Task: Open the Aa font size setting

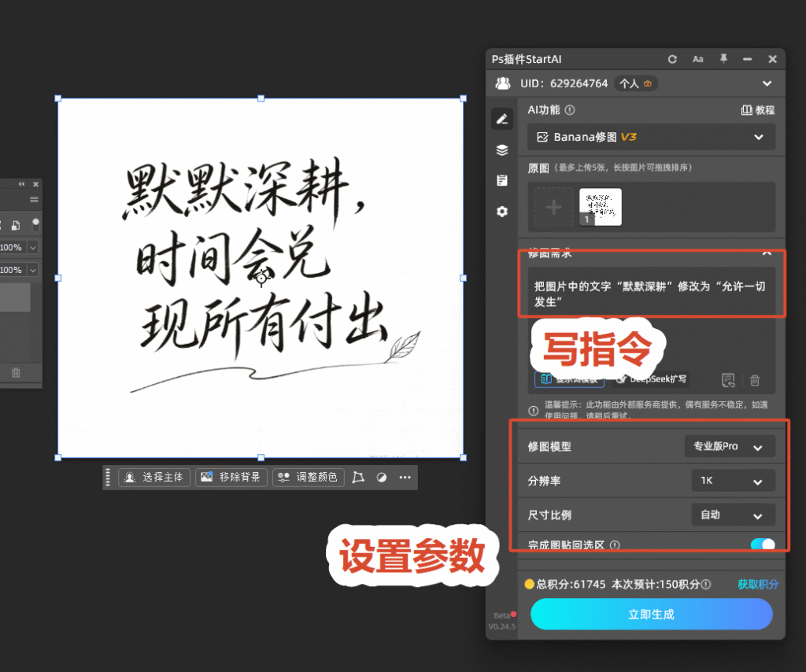Action: click(697, 59)
